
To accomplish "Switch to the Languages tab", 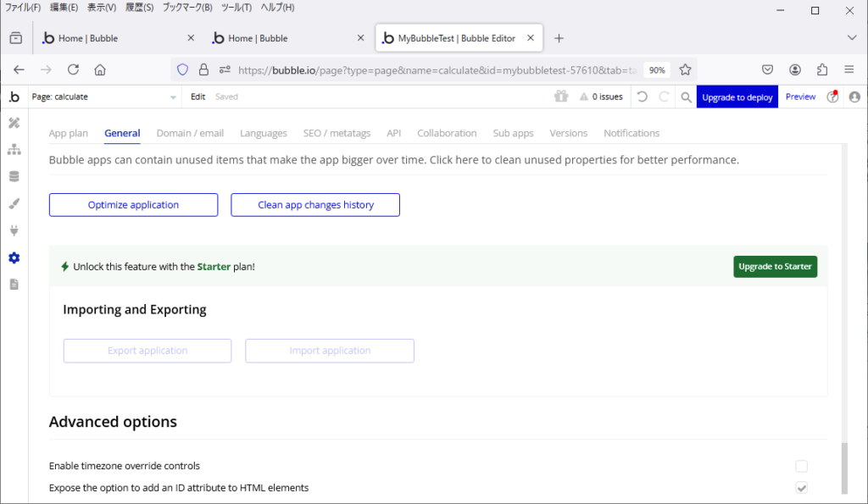I will click(x=264, y=133).
